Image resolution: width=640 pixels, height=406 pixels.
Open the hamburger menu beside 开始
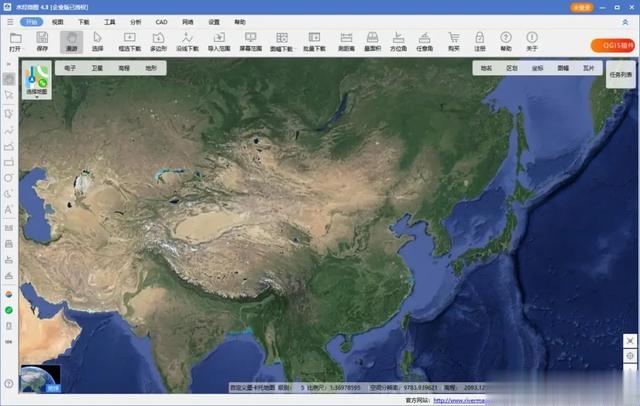click(x=10, y=22)
